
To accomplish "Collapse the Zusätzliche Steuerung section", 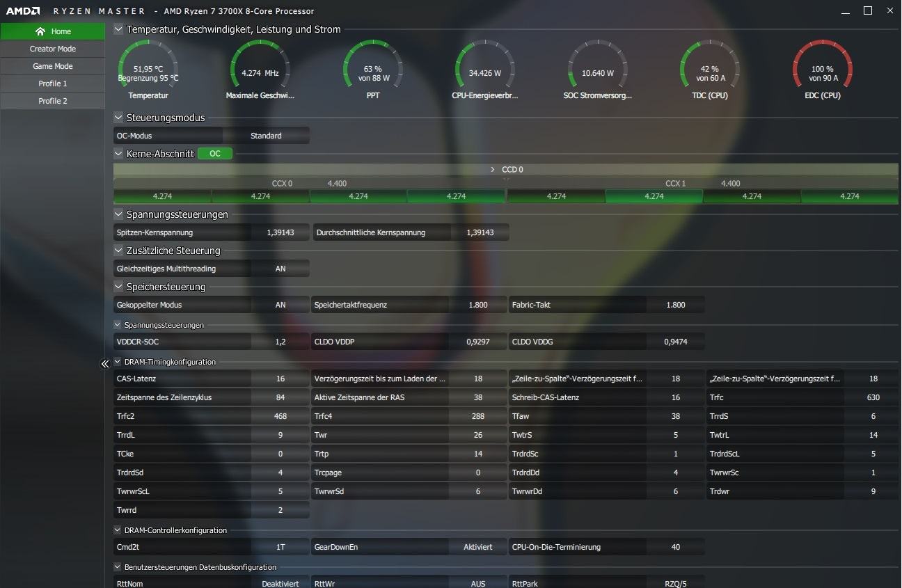I will [x=118, y=251].
